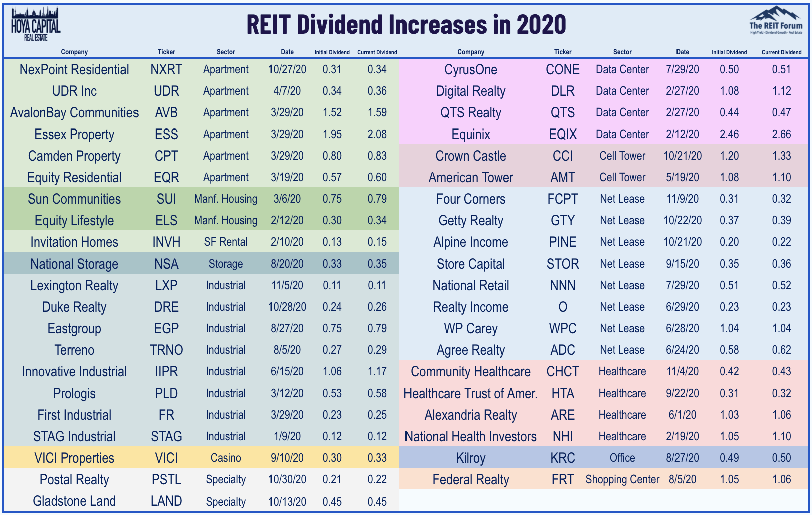Click NexPoint Residential company name
This screenshot has width=812, height=515.
tap(74, 70)
